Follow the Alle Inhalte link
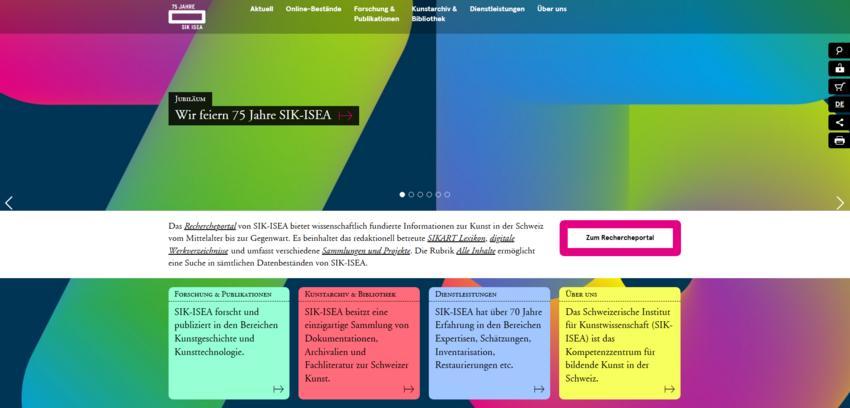The width and height of the screenshot is (850, 408). (476, 251)
